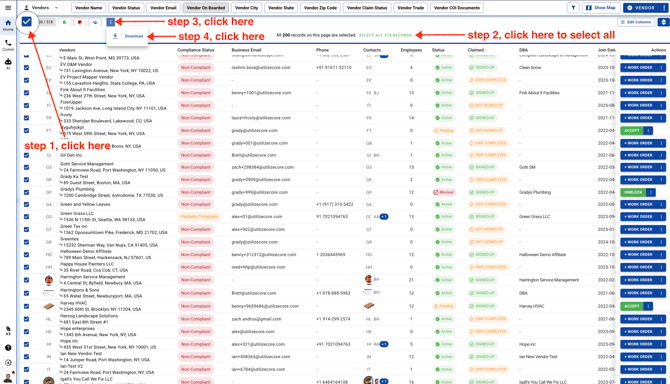The width and height of the screenshot is (670, 384).
Task: Open the Edit Columns button
Action: click(x=636, y=22)
